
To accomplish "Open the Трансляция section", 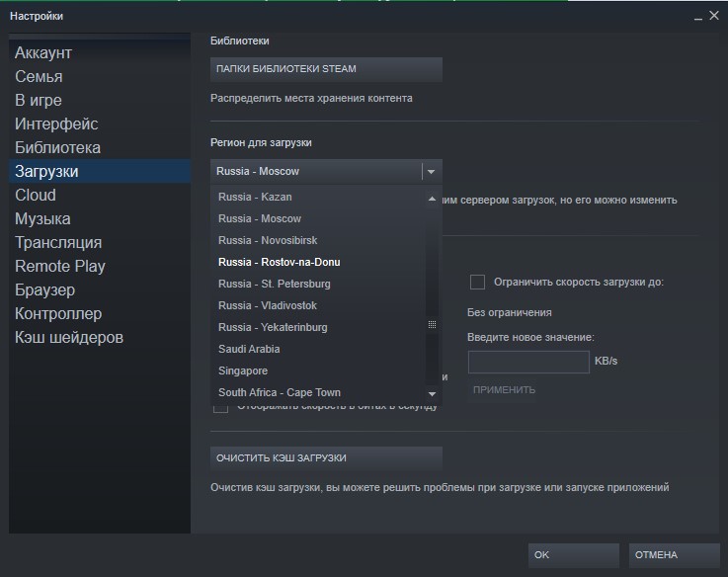I will [x=100, y=242].
